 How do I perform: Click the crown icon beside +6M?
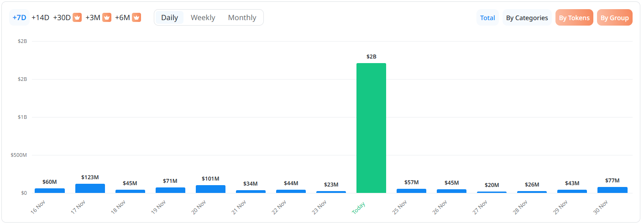(136, 17)
